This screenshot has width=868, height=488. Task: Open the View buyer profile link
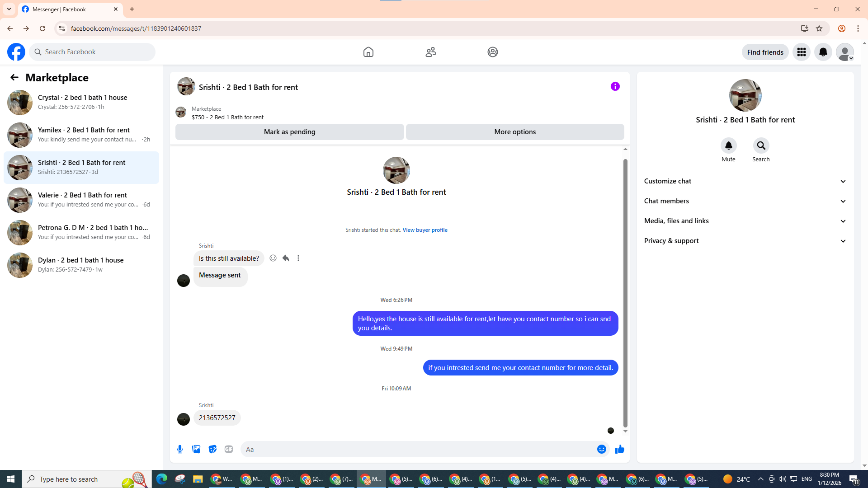425,230
